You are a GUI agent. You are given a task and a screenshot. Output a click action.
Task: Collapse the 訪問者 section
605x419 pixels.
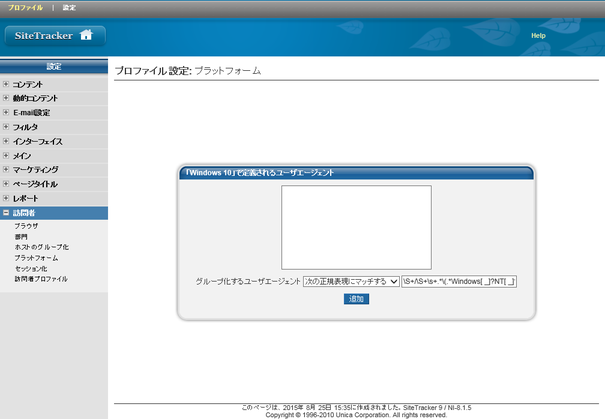(6, 213)
